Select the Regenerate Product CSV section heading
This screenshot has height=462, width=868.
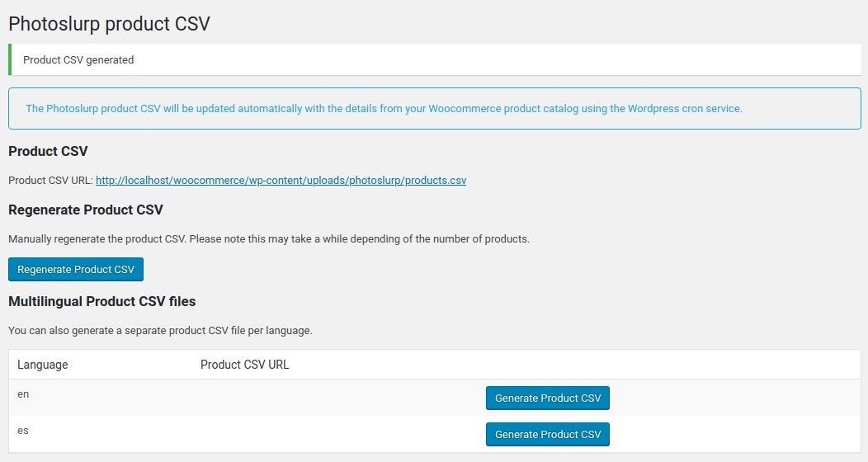pyautogui.click(x=86, y=210)
